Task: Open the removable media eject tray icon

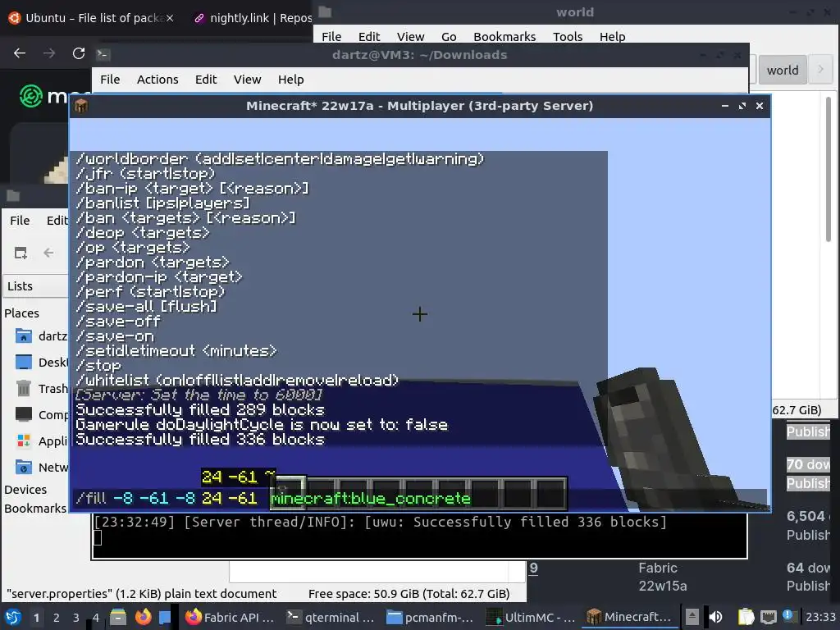Action: (x=692, y=617)
